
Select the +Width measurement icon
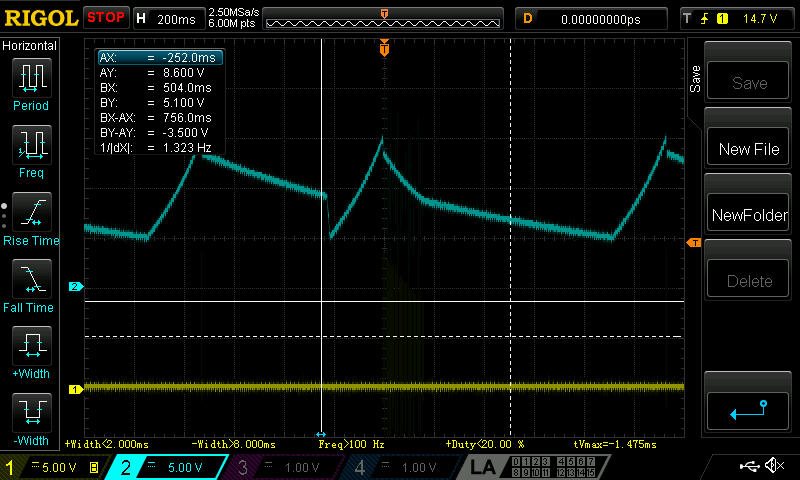[x=32, y=346]
